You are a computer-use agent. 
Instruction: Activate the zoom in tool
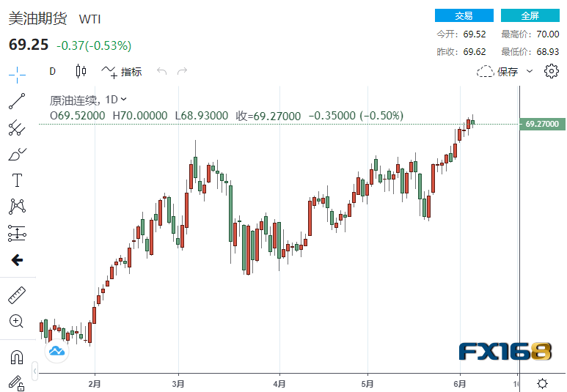(x=16, y=321)
